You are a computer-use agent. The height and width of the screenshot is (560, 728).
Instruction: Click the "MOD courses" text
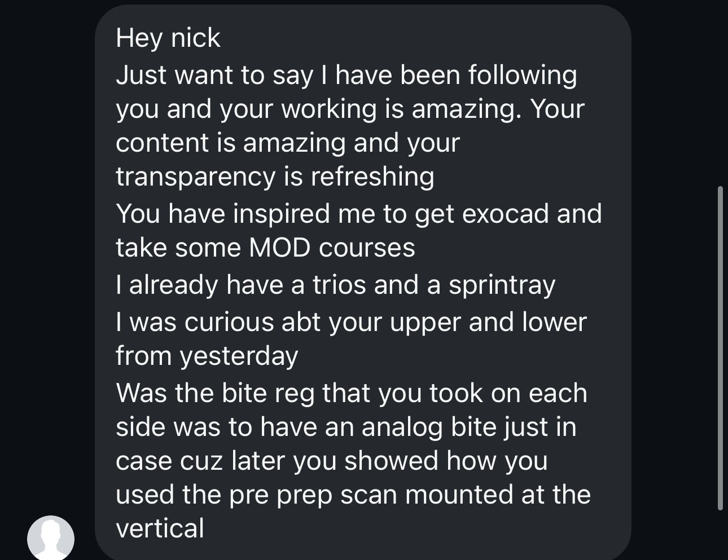[332, 248]
